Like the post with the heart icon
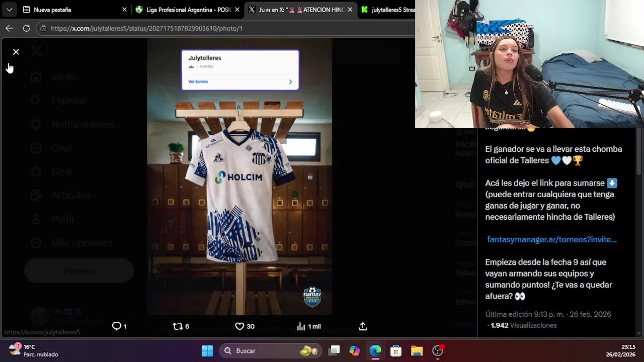The width and height of the screenshot is (644, 362). click(x=239, y=326)
